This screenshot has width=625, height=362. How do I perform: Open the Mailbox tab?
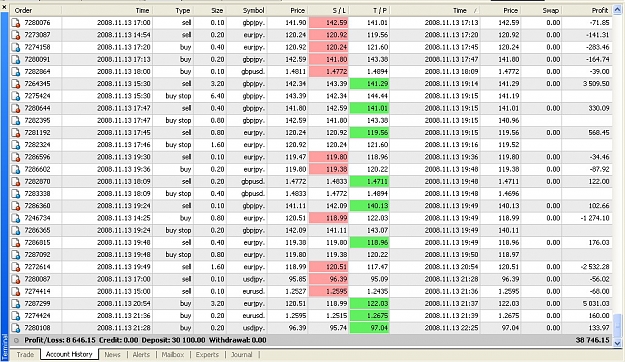tap(173, 354)
